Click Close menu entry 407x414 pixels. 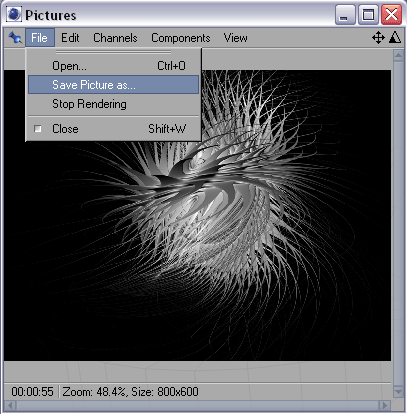[x=113, y=129]
